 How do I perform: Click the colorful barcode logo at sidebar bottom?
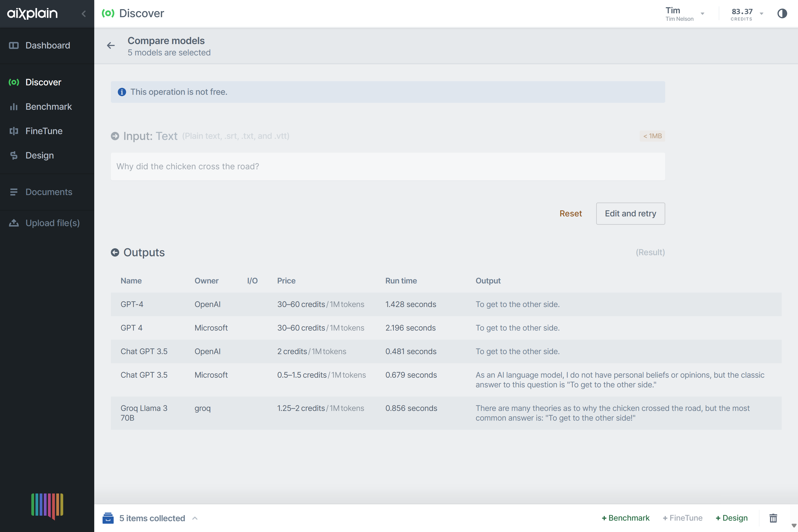(47, 506)
